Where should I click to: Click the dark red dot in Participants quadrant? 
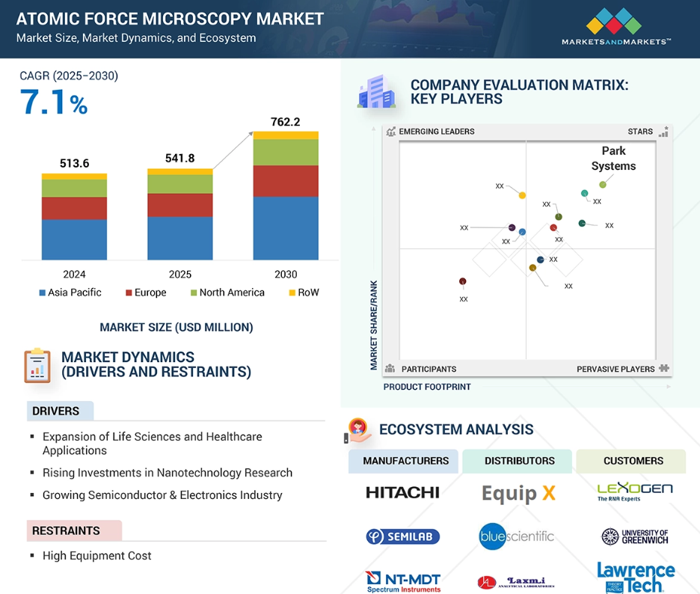tap(462, 281)
